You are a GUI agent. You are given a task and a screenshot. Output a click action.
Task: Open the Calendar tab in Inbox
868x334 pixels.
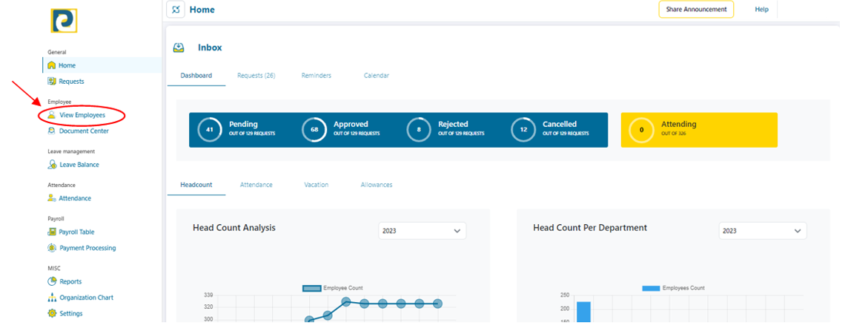377,76
